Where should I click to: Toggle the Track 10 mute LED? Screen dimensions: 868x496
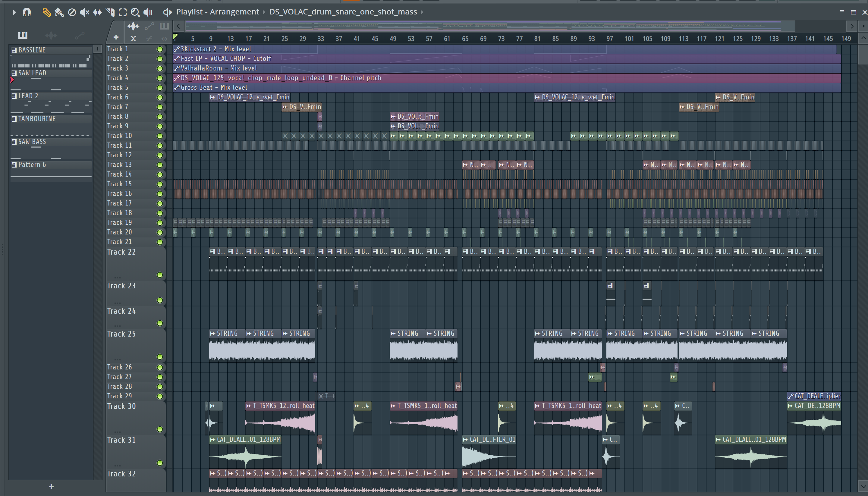[160, 136]
